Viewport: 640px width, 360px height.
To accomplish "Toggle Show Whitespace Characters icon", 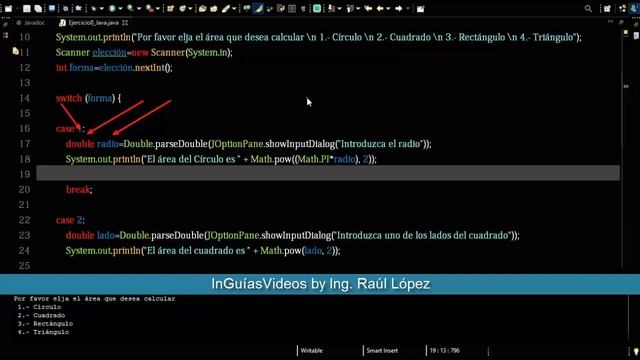I will point(303,8).
